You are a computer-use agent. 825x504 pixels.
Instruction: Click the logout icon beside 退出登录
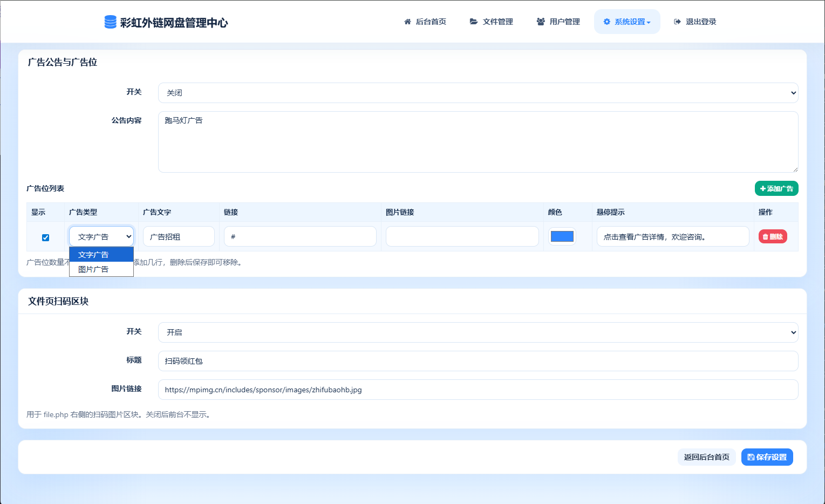pyautogui.click(x=677, y=22)
